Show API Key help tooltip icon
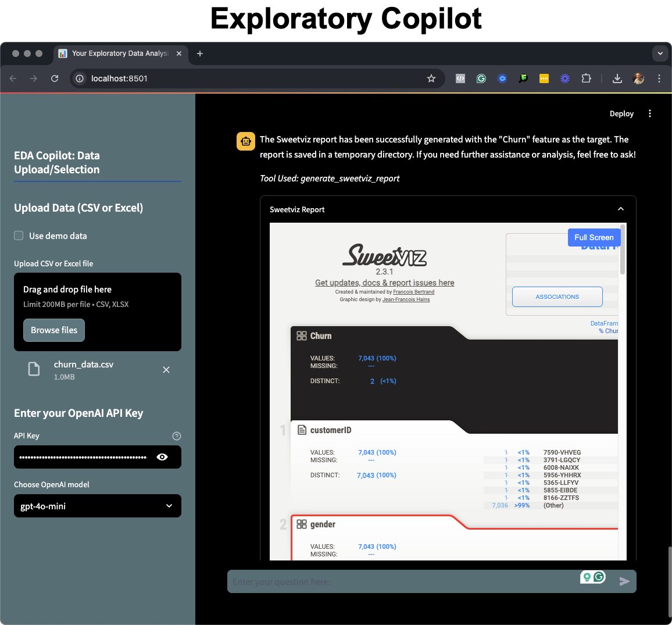The height and width of the screenshot is (625, 672). pos(177,436)
